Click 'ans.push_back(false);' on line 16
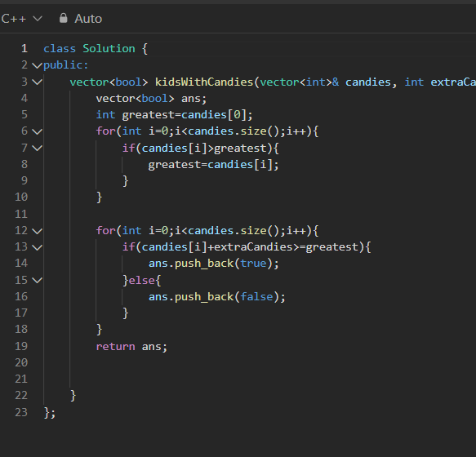476x457 pixels. [216, 297]
